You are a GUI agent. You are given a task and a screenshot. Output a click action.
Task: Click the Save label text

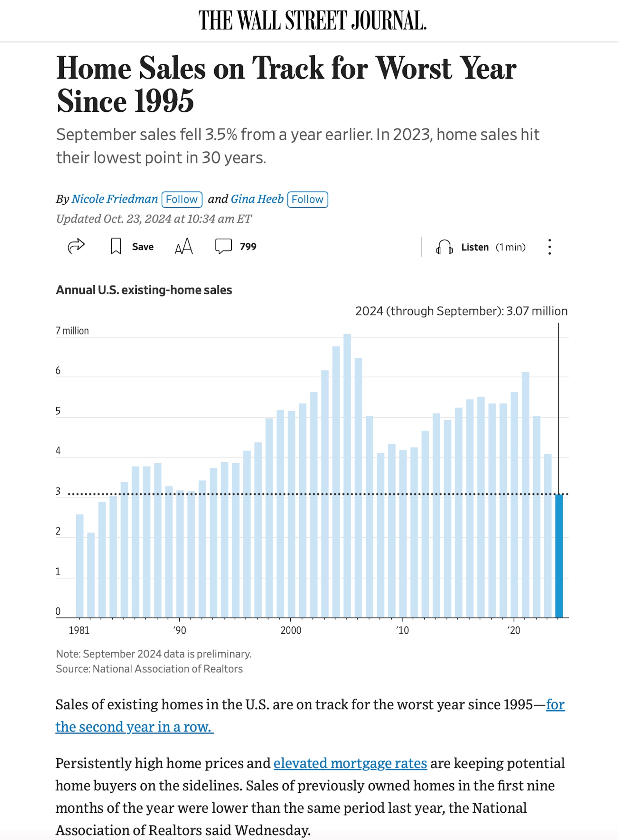click(x=143, y=247)
